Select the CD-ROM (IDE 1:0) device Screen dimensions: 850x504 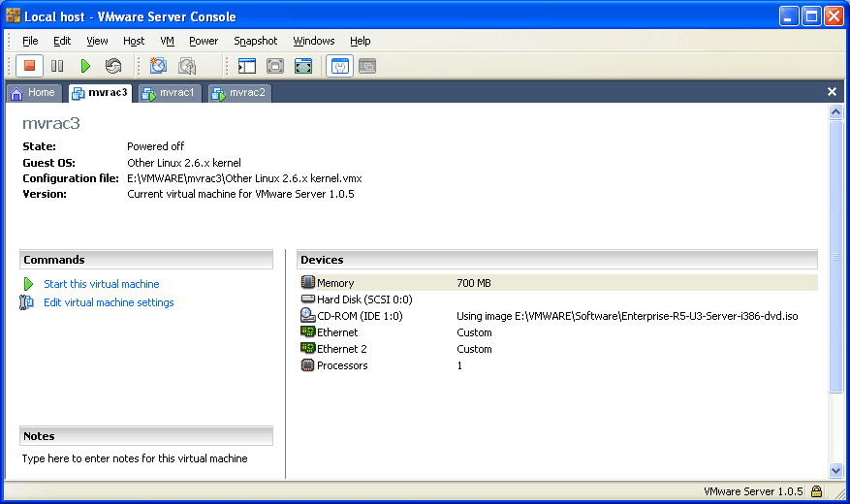tap(359, 316)
